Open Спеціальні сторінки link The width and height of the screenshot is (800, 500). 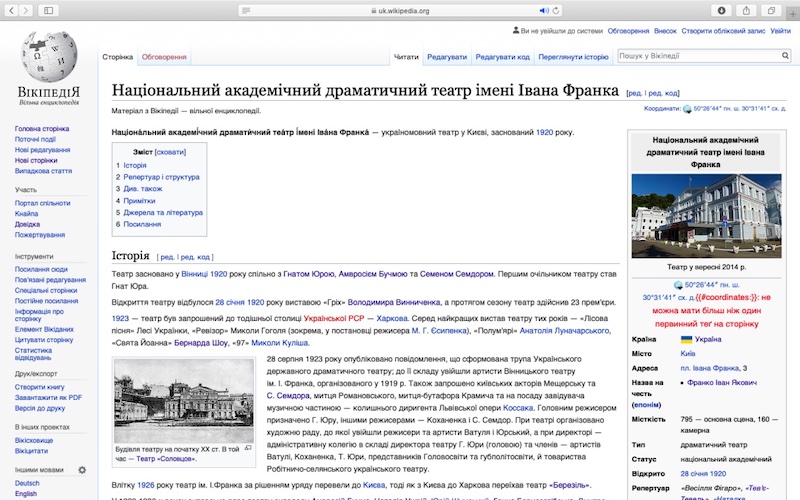46,290
